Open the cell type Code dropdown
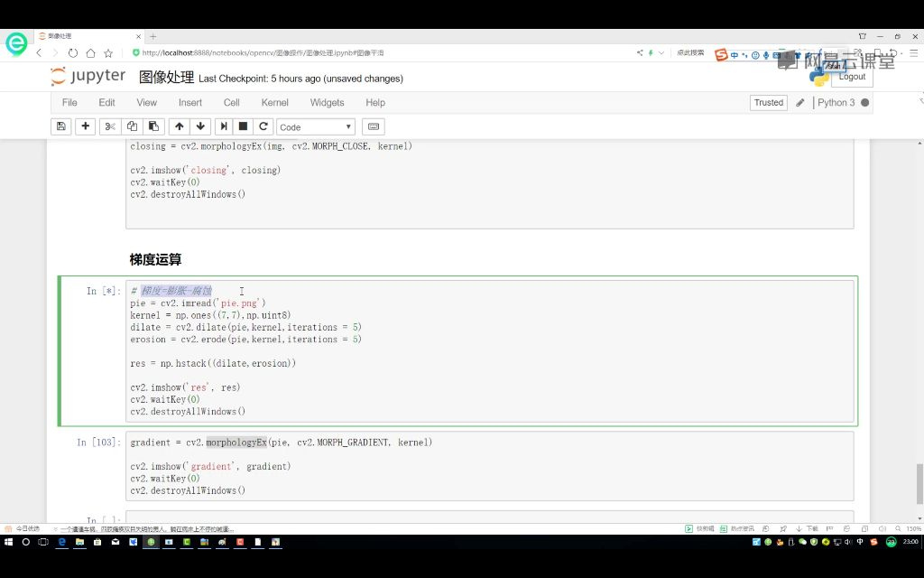The width and height of the screenshot is (924, 578). coord(315,126)
